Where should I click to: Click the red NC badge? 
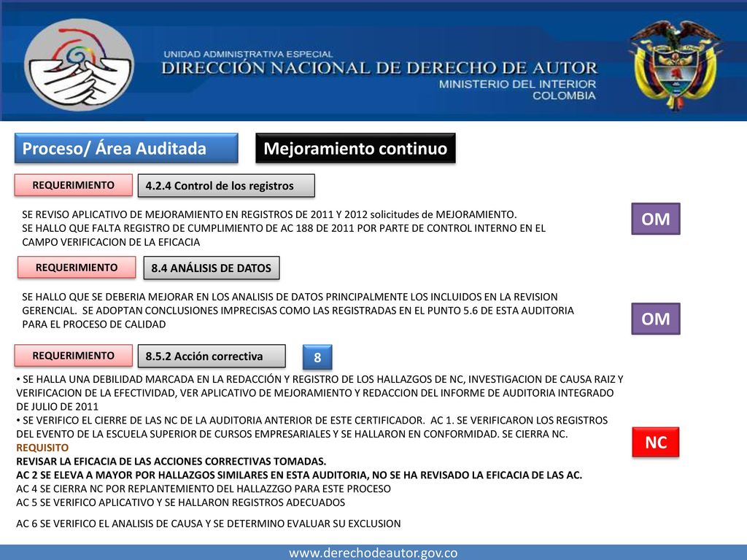(656, 443)
